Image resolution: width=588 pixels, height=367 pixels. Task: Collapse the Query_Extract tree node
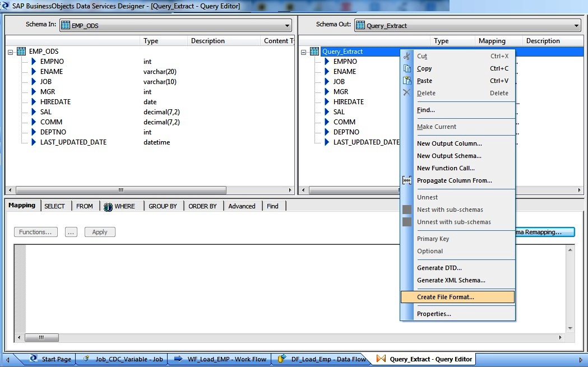click(x=303, y=52)
